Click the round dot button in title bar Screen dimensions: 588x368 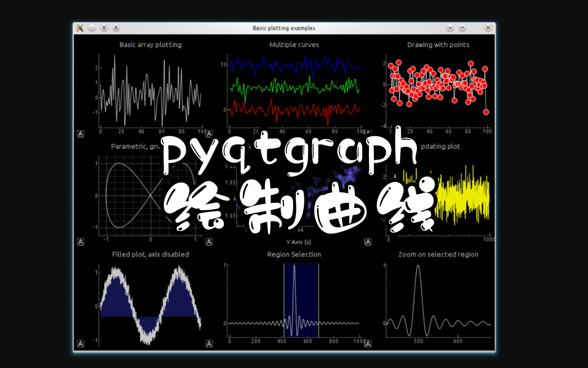pyautogui.click(x=92, y=28)
